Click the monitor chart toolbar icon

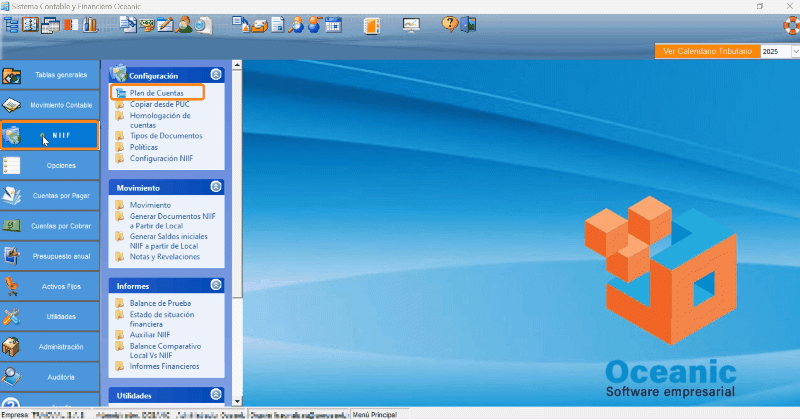point(411,24)
